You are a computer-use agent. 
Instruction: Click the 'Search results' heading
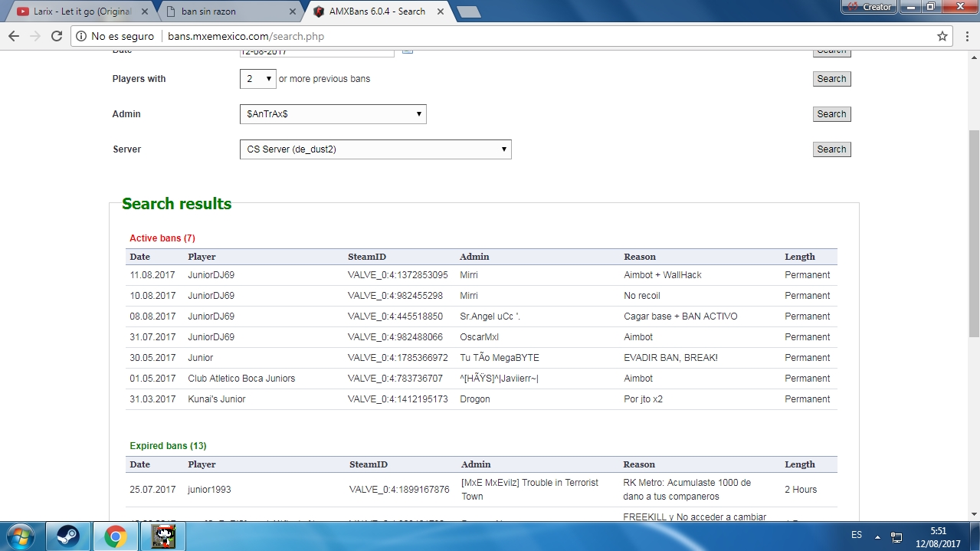point(176,204)
